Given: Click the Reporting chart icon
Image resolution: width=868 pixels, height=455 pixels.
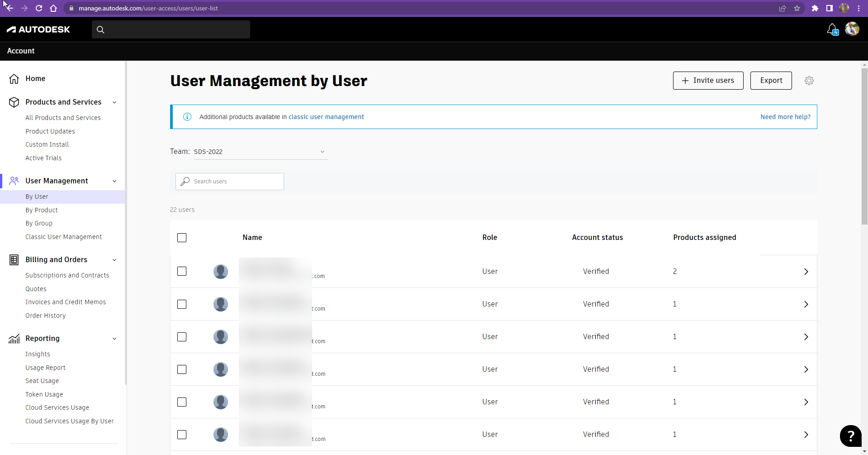Looking at the screenshot, I should tap(14, 339).
